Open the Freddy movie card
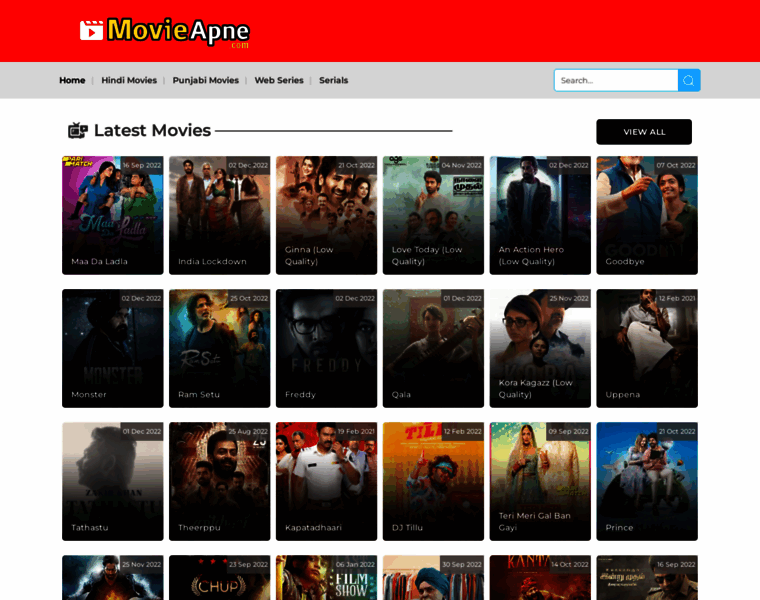This screenshot has height=600, width=760. click(326, 348)
